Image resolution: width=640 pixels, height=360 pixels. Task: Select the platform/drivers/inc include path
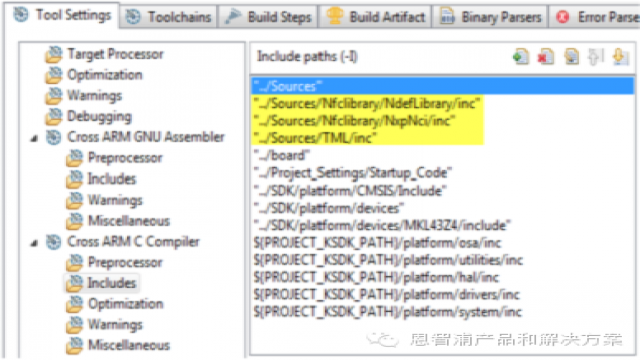tap(387, 295)
